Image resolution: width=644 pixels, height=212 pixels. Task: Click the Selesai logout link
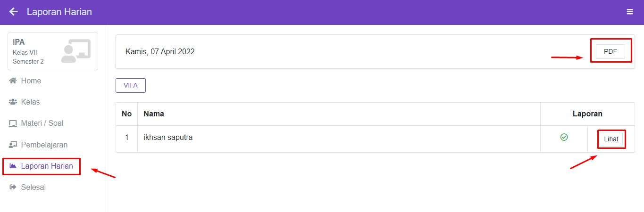click(33, 188)
